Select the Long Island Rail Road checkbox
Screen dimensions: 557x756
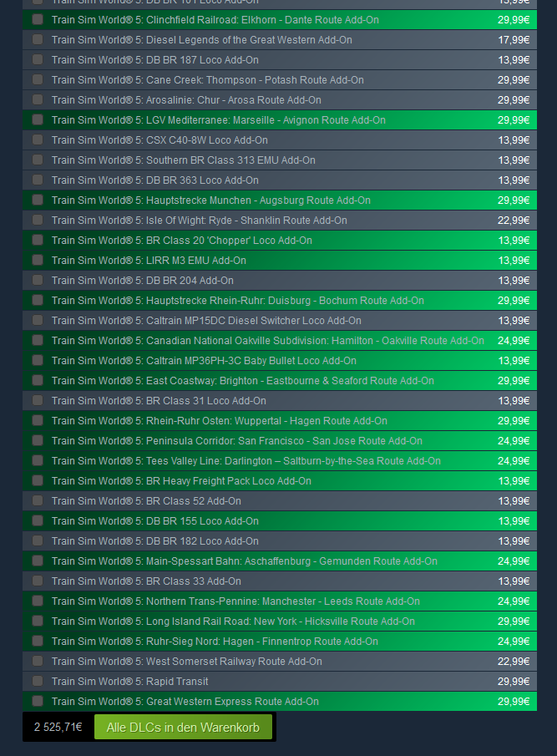(38, 621)
